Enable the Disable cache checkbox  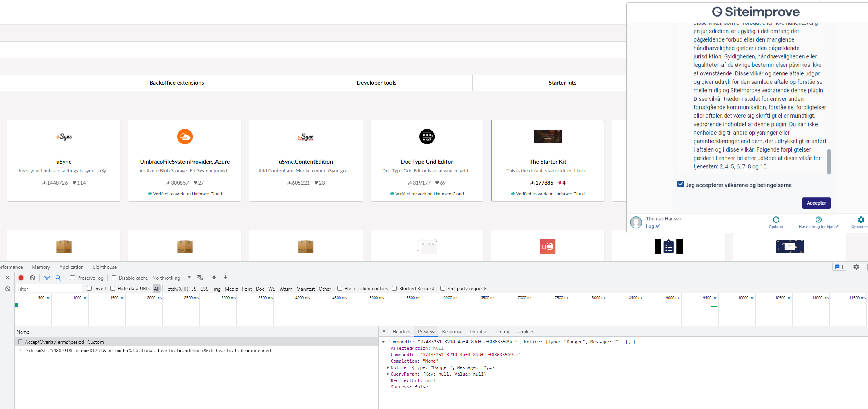(x=114, y=278)
